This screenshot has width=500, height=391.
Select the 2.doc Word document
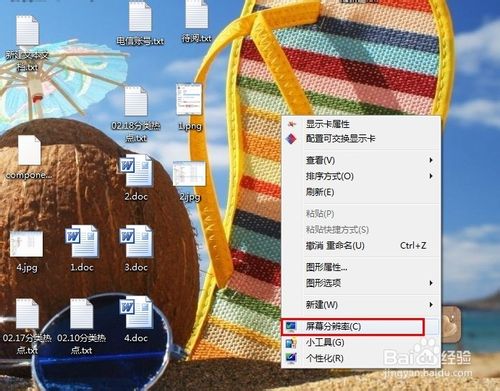136,178
